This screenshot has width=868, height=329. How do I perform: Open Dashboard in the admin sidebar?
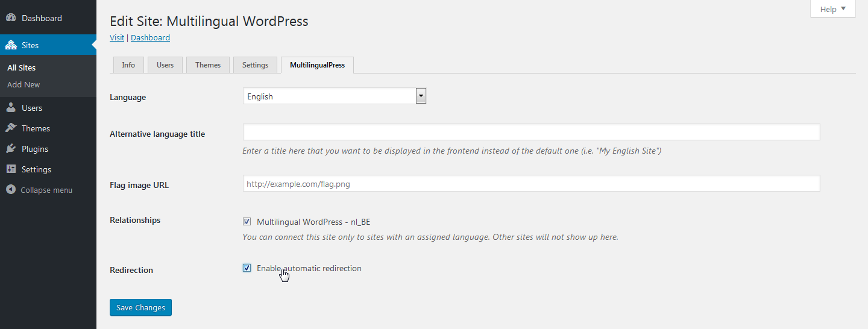[42, 18]
